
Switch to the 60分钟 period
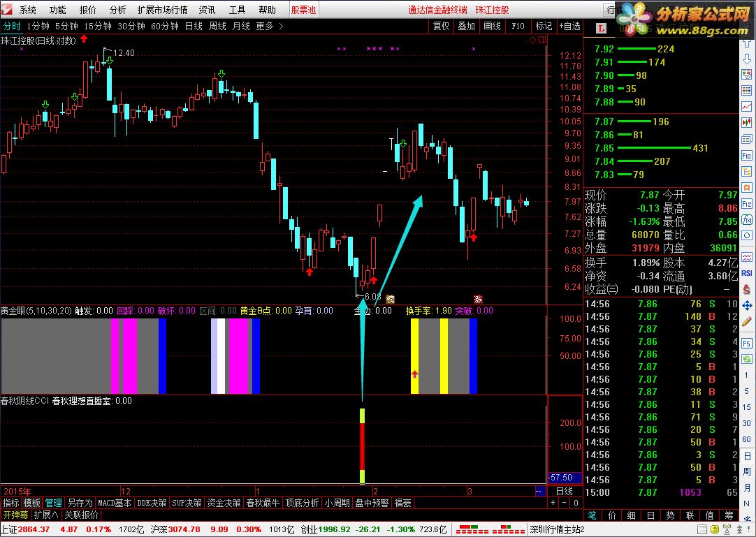tap(165, 26)
